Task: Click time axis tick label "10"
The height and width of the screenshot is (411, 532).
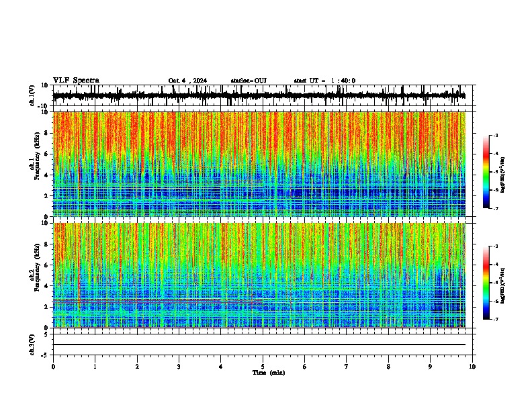Action: tap(472, 367)
